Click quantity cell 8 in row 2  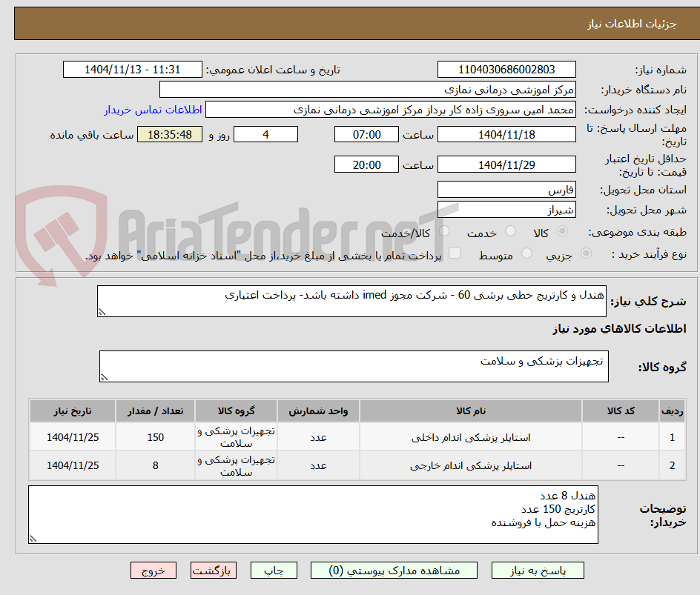tap(156, 465)
